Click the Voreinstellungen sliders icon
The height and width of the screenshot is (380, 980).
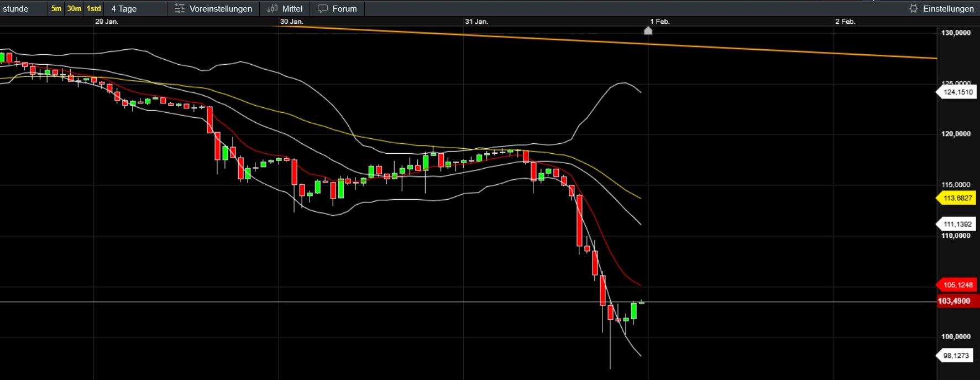click(x=180, y=9)
